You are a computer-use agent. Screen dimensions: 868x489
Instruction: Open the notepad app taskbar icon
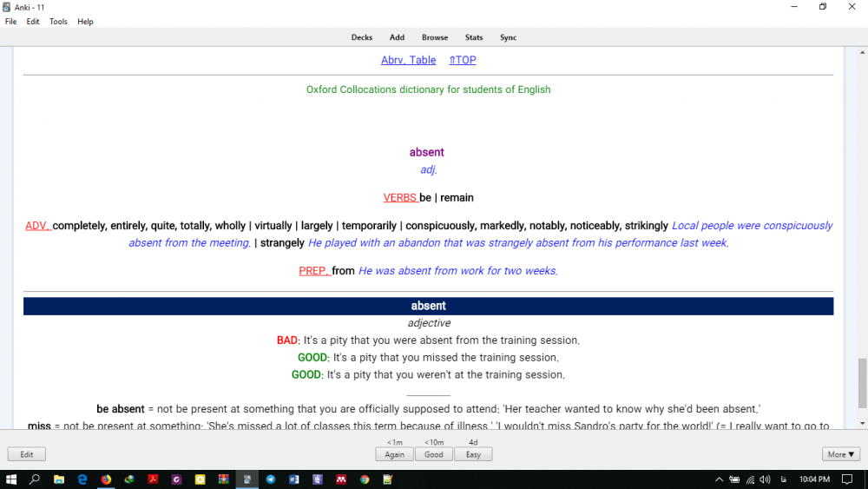click(x=388, y=479)
